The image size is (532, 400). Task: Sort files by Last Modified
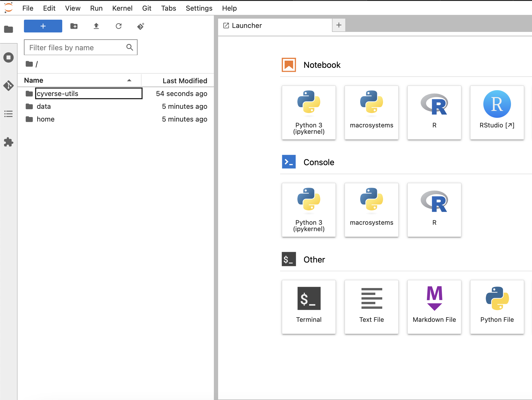185,81
